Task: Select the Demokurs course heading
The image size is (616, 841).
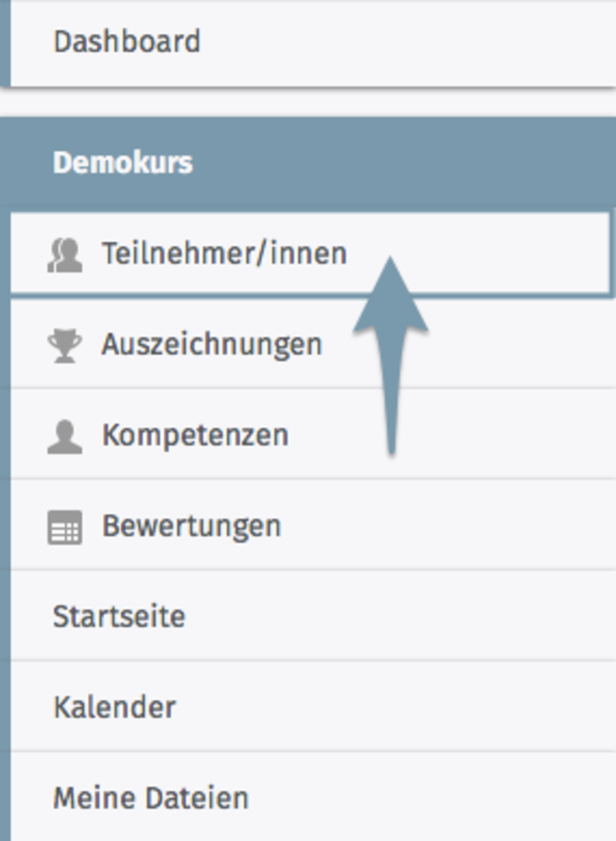Action: [x=123, y=163]
